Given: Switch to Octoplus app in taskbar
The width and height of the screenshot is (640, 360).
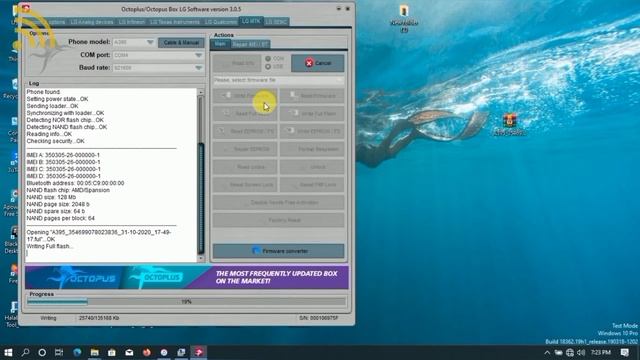Looking at the screenshot, I should point(199,352).
